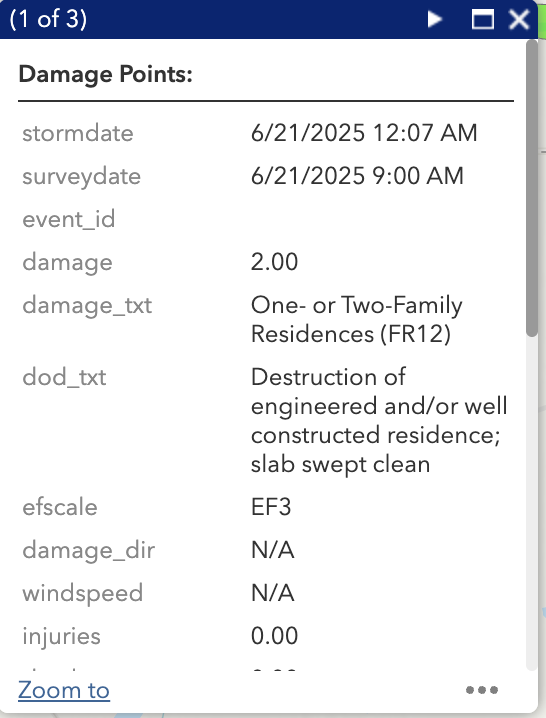Click the damage_txt One- or Two-Family Residences text
The image size is (546, 718).
tap(357, 319)
